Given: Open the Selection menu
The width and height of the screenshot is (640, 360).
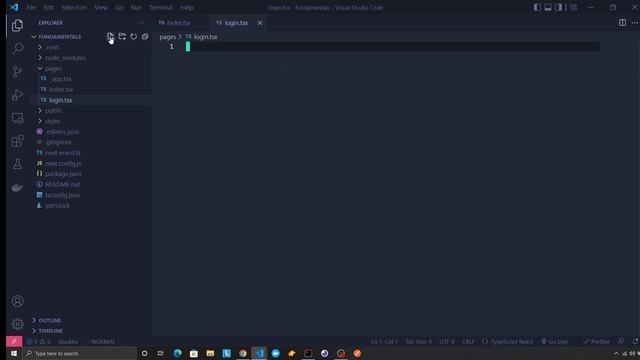Looking at the screenshot, I should coord(74,7).
